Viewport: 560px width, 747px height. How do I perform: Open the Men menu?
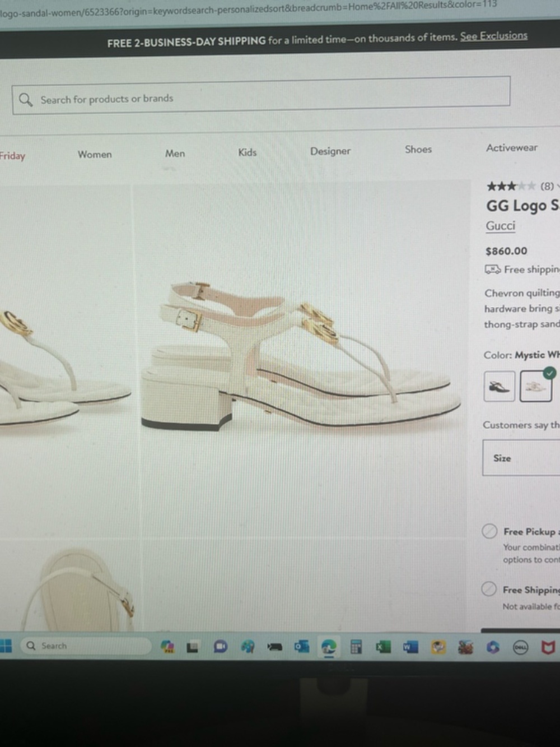coord(175,153)
